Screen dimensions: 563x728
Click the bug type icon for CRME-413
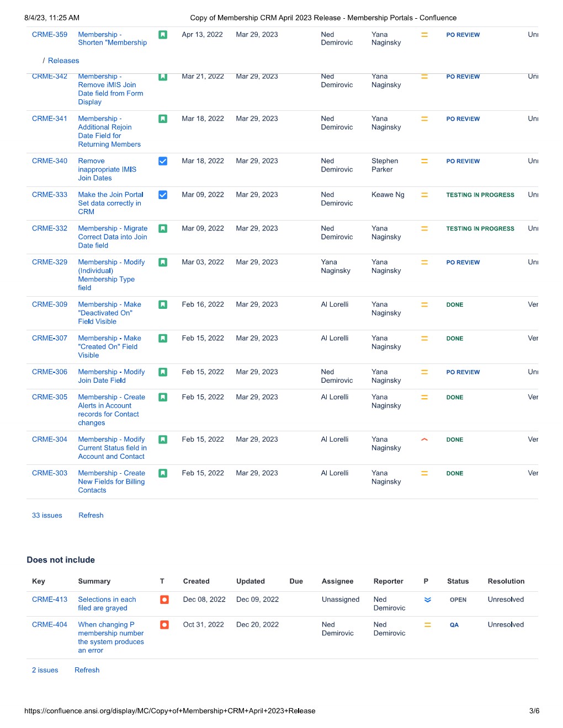pyautogui.click(x=164, y=599)
